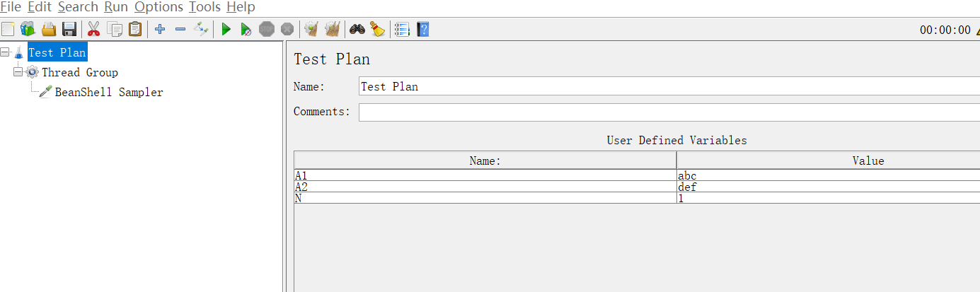The image size is (980, 292).
Task: Click Start no pauses icon
Action: (246, 29)
